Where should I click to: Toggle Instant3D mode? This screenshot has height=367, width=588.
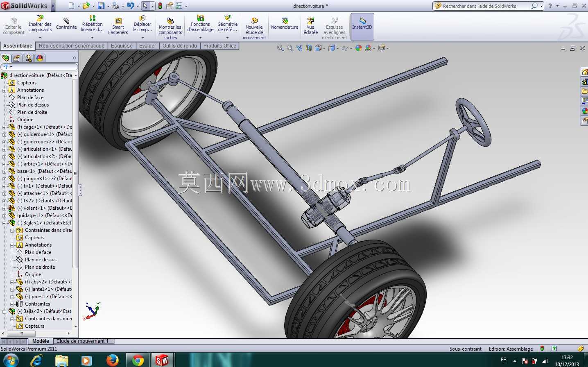pyautogui.click(x=362, y=26)
